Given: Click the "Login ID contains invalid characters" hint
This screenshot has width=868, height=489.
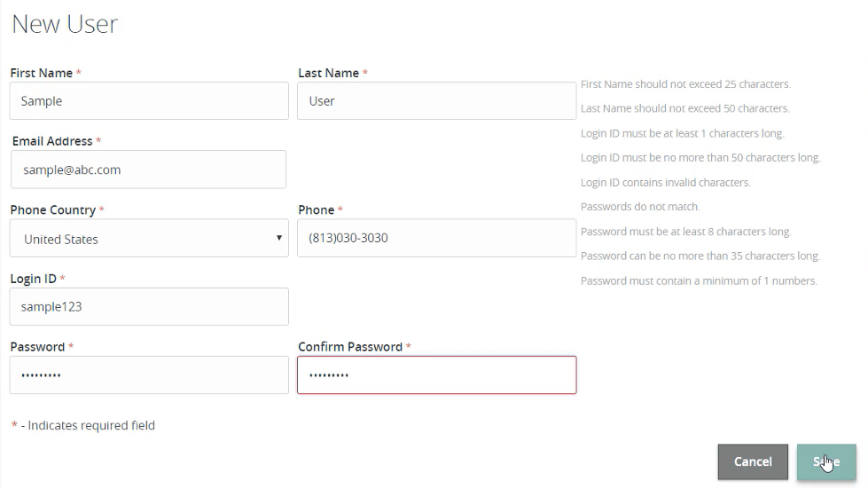Looking at the screenshot, I should pyautogui.click(x=665, y=182).
